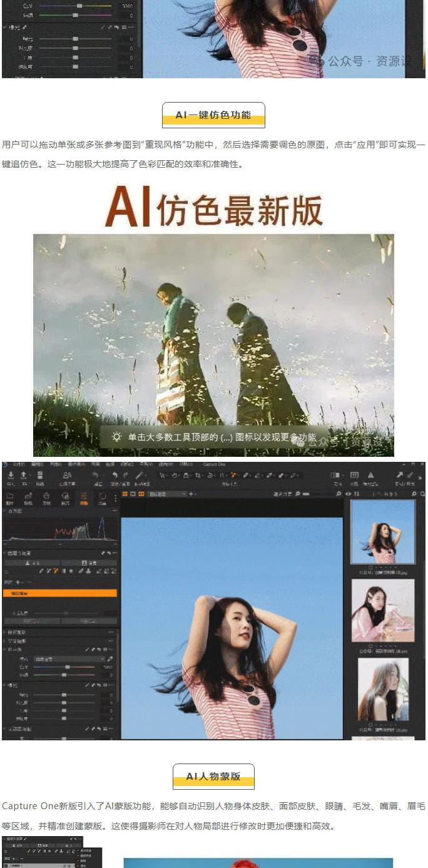Adjust the Tint slider in main screenshot
428x868 pixels.
click(x=64, y=675)
